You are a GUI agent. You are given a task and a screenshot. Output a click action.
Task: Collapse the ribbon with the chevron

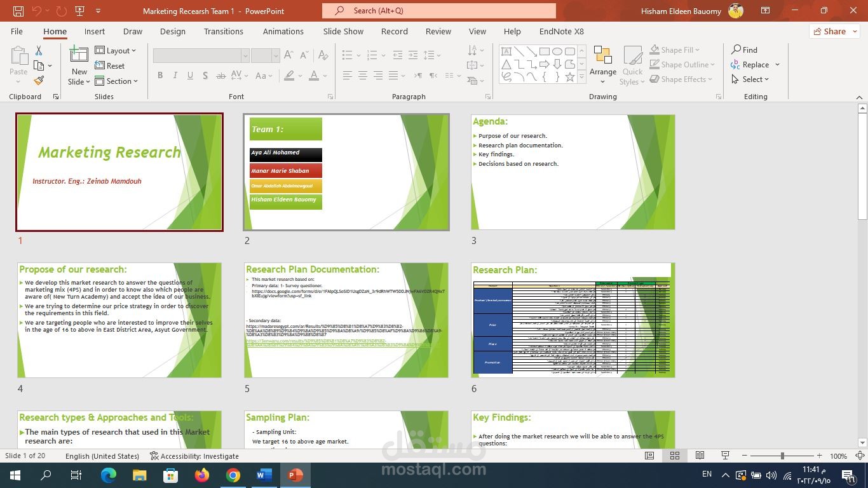coord(858,97)
